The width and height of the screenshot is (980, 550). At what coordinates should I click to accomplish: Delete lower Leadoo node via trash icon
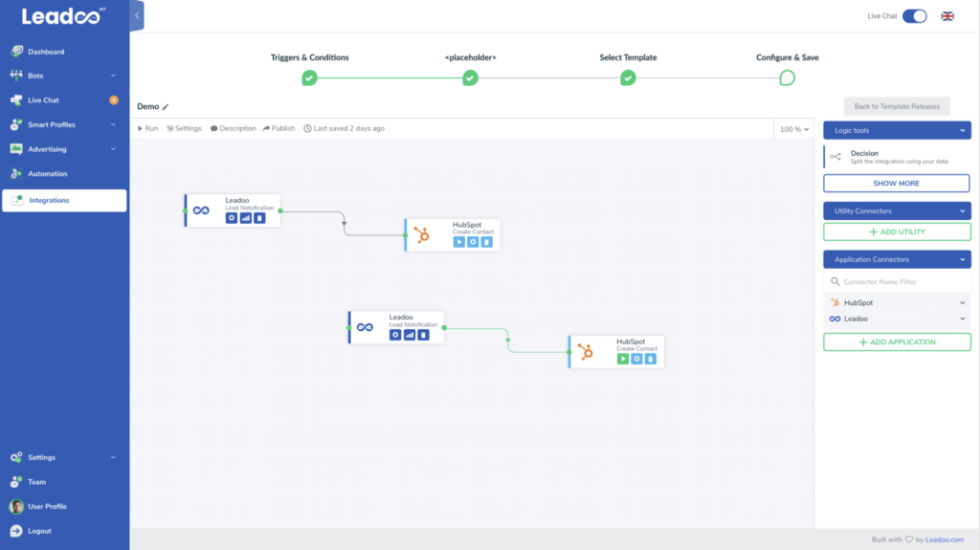pos(423,335)
